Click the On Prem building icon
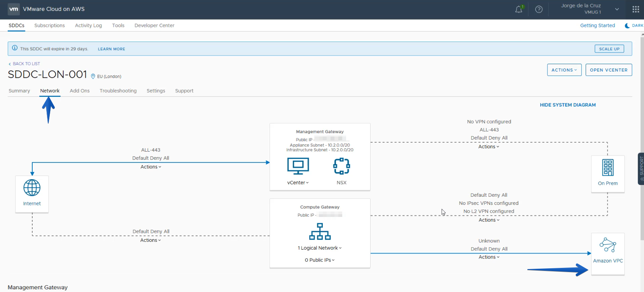Image resolution: width=644 pixels, height=292 pixels. coord(608,168)
